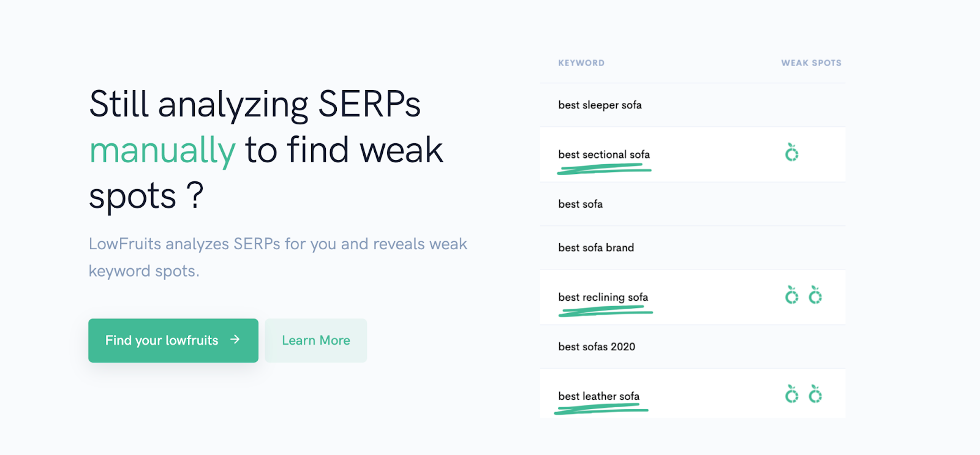The height and width of the screenshot is (455, 980).
Task: Click the second fruit icon for best reclining sofa
Action: (x=815, y=295)
